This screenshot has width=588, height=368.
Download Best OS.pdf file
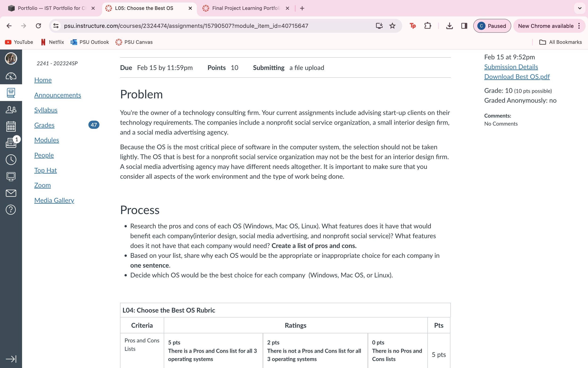tap(516, 77)
